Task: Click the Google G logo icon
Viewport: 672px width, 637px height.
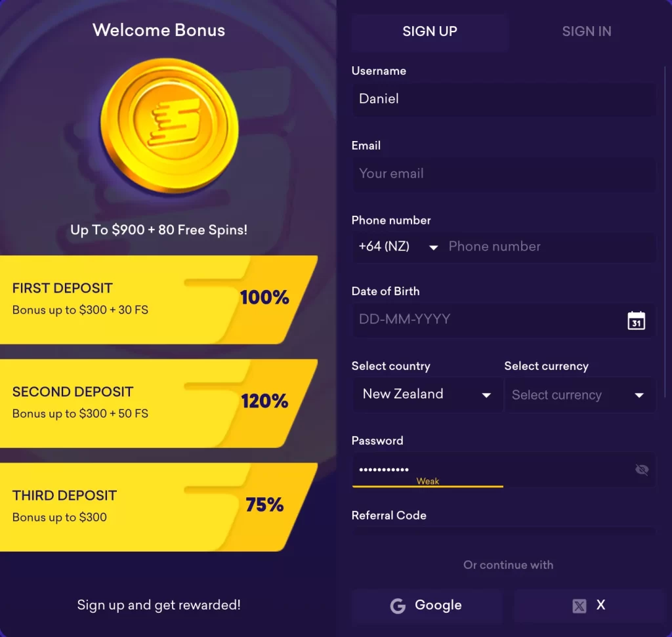Action: point(398,606)
